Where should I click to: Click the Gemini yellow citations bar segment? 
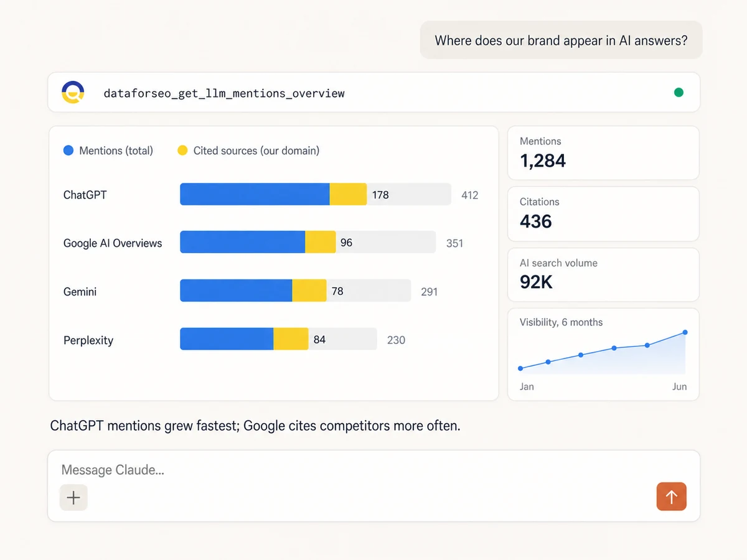pos(309,291)
